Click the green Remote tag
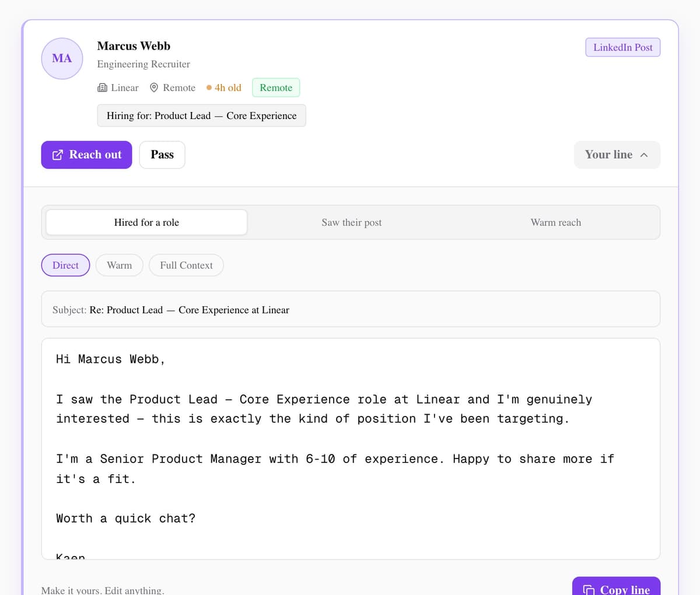Viewport: 700px width, 595px height. point(276,87)
